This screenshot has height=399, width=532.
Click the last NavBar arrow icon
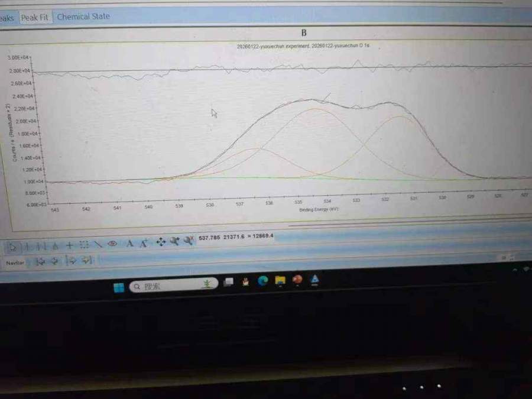[87, 260]
